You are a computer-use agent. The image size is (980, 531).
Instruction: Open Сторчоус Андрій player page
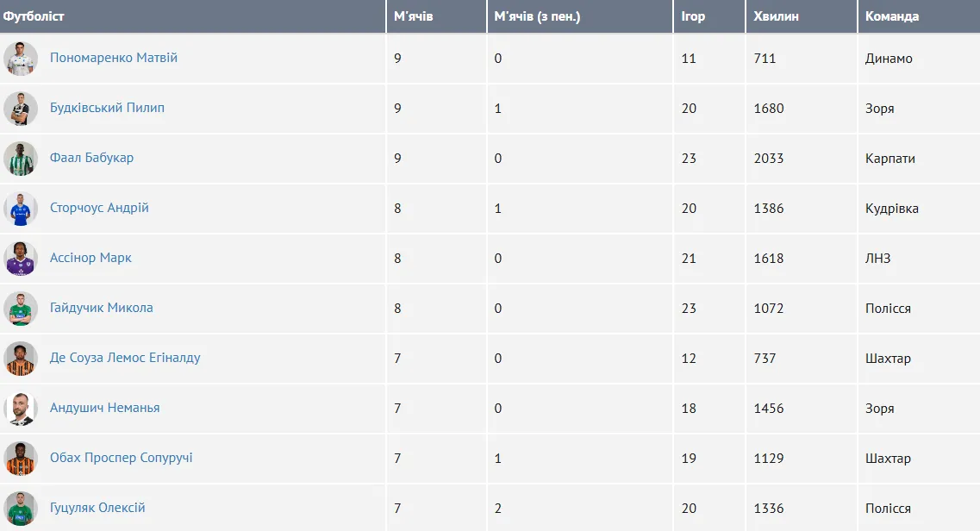coord(99,208)
